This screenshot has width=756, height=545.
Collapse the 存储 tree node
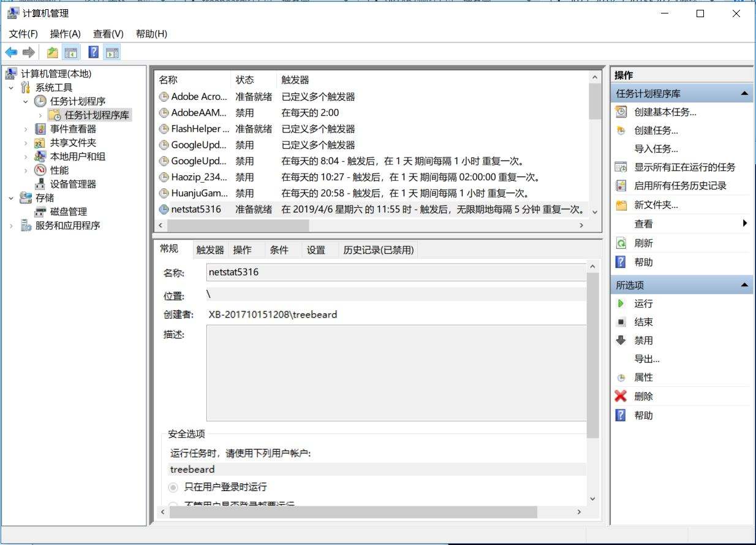pos(11,198)
